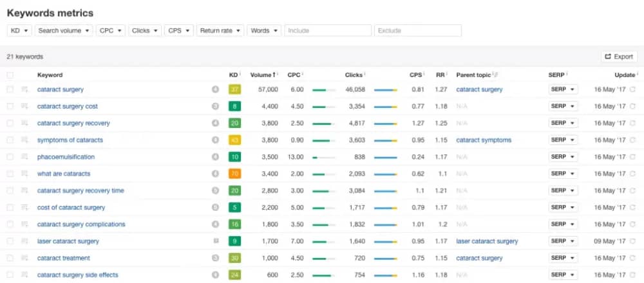The width and height of the screenshot is (644, 283).
Task: Toggle the select-all checkbox in table header
Action: (10, 75)
